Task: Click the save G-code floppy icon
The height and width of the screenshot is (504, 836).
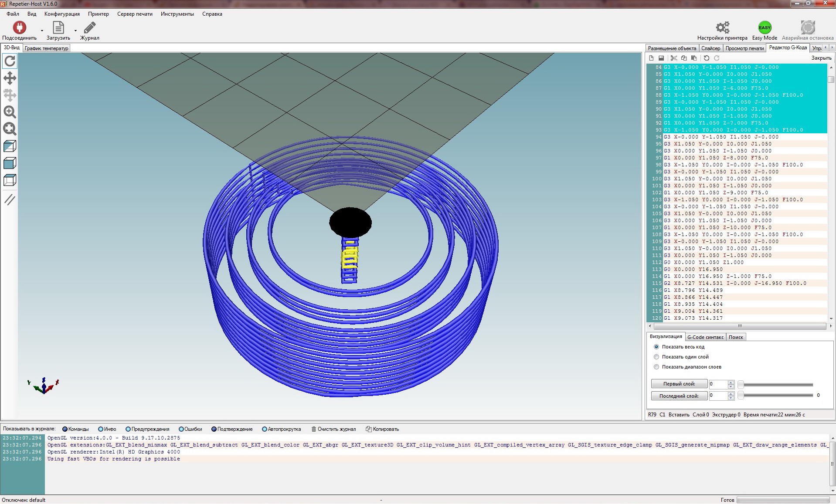Action: coord(661,58)
